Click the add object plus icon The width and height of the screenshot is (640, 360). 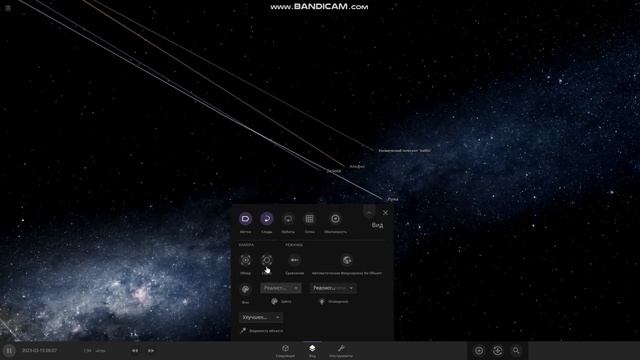coord(479,351)
